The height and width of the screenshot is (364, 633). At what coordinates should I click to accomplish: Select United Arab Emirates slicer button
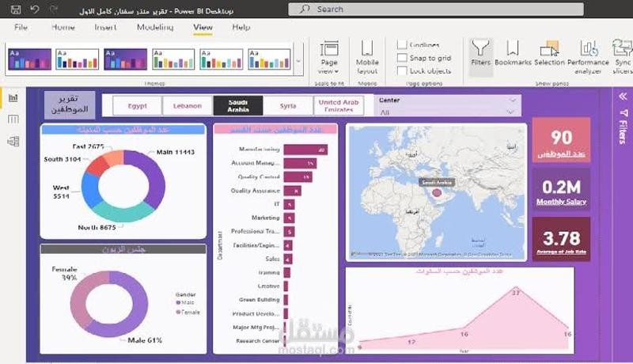339,106
